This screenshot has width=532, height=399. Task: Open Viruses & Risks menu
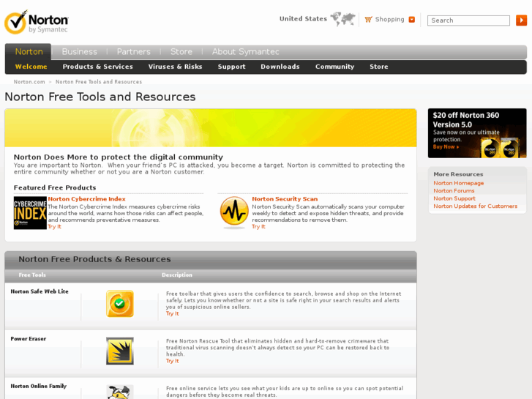[x=175, y=67]
